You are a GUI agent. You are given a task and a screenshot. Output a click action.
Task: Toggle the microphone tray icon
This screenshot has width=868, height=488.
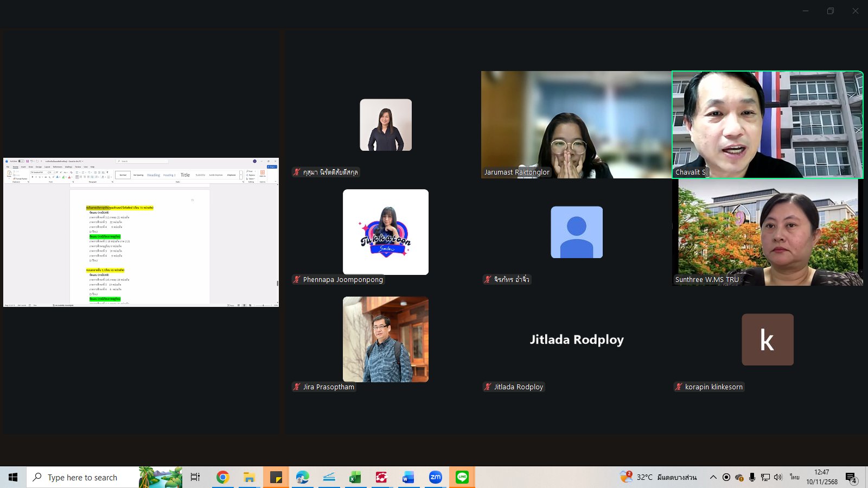coord(752,477)
